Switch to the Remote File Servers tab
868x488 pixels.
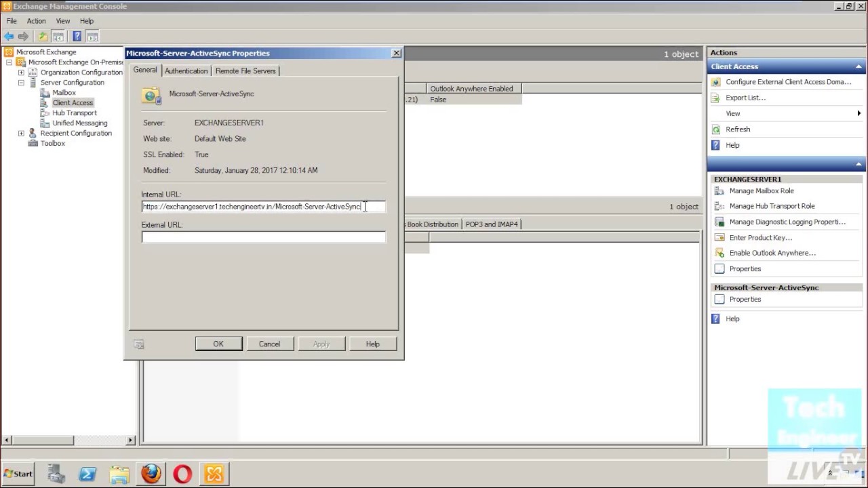click(245, 71)
